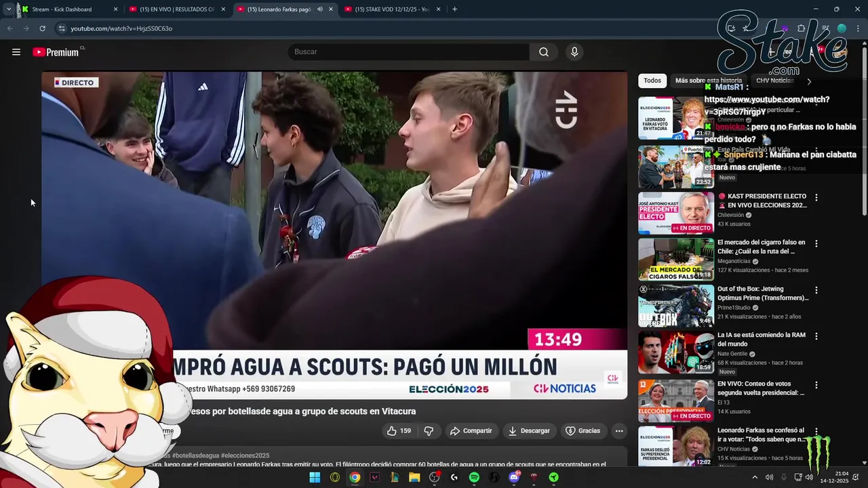Screen dimensions: 868x488
Task: Open El mercado de cigarros falsos thumbnail
Action: pos(676,259)
